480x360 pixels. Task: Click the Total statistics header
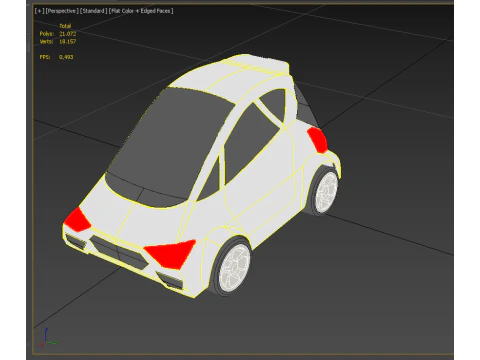click(65, 26)
